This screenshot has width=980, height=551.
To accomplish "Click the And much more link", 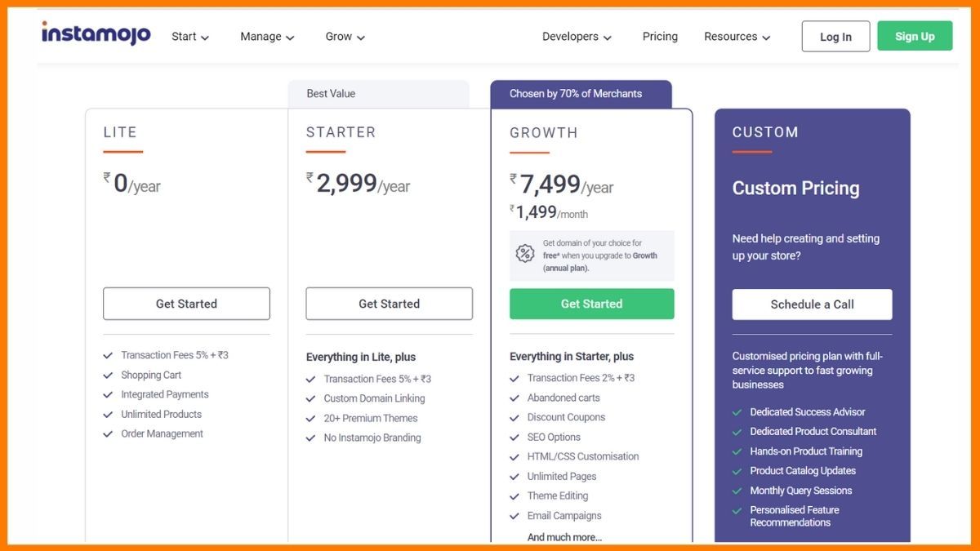I will [564, 537].
